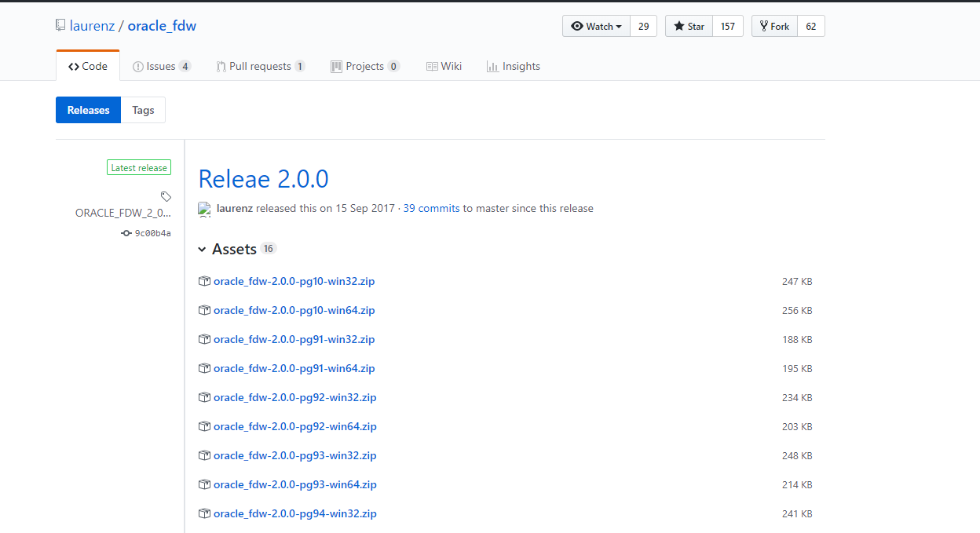Click the tag icon above ORACLE_FDW_2_0
The height and width of the screenshot is (533, 980).
[x=166, y=196]
